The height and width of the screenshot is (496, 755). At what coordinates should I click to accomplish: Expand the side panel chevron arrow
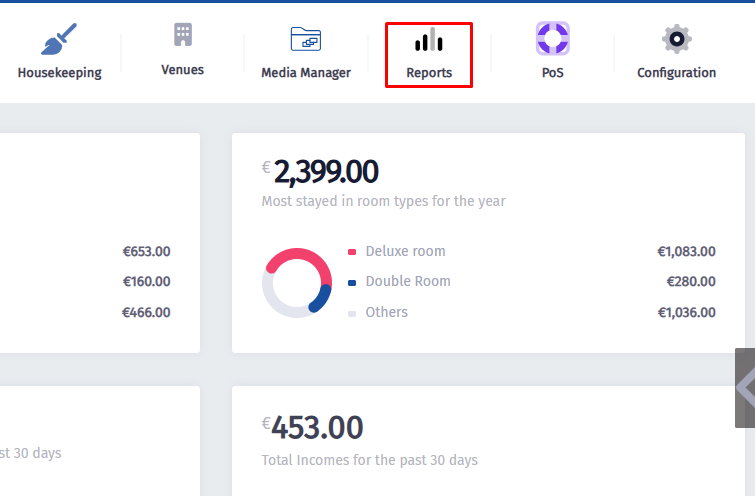[x=745, y=388]
